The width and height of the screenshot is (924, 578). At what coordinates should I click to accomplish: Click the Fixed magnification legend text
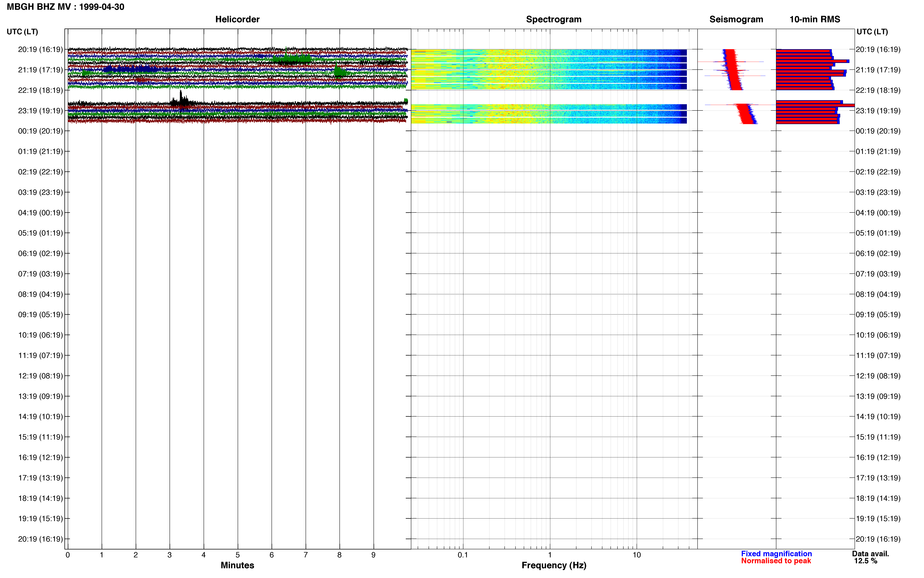click(x=776, y=554)
